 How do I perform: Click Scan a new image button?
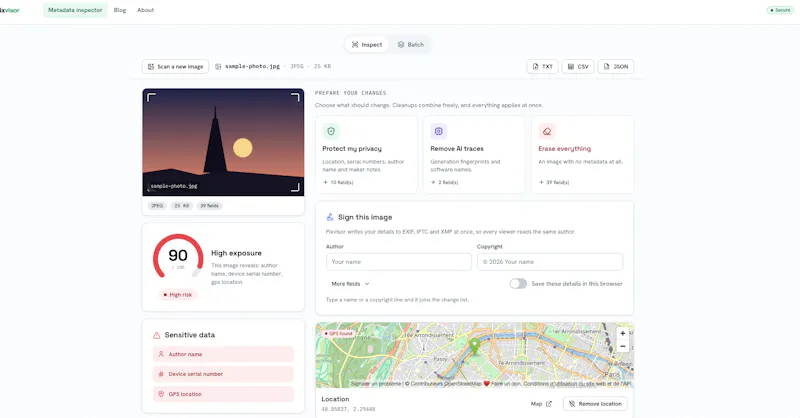(176, 66)
